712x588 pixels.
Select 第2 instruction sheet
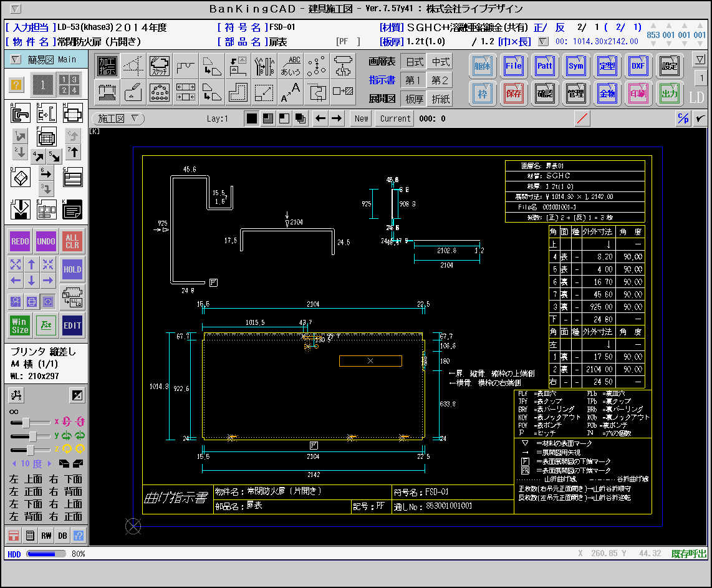point(440,80)
